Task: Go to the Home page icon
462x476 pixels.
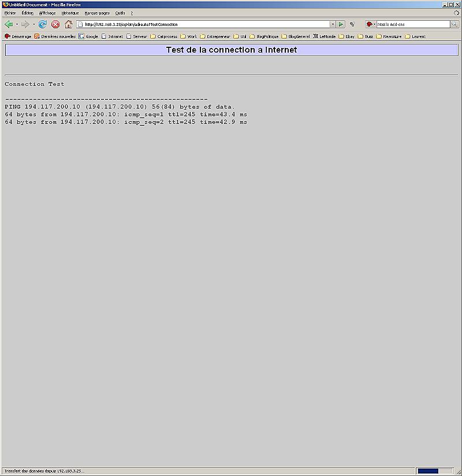Action: 69,24
